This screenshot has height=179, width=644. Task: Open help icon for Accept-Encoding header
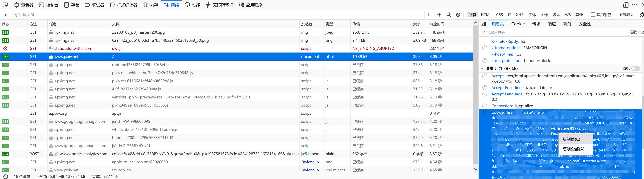tap(485, 88)
